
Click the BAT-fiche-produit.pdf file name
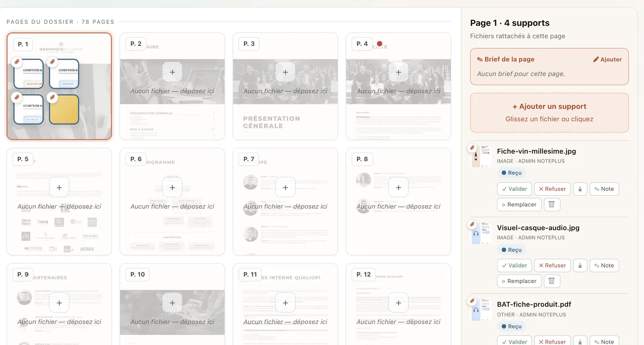(534, 304)
